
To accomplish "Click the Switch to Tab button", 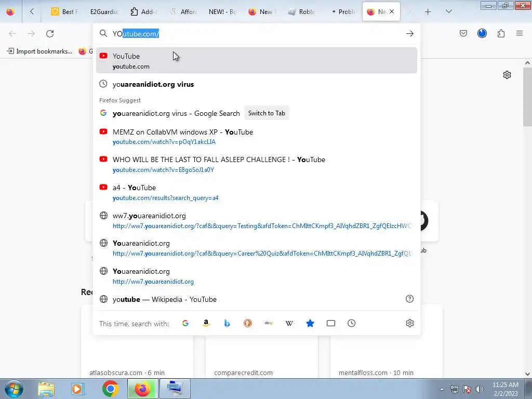I will point(267,113).
